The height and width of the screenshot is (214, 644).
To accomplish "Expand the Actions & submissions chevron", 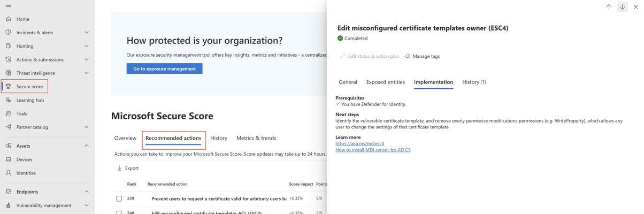I will [87, 59].
